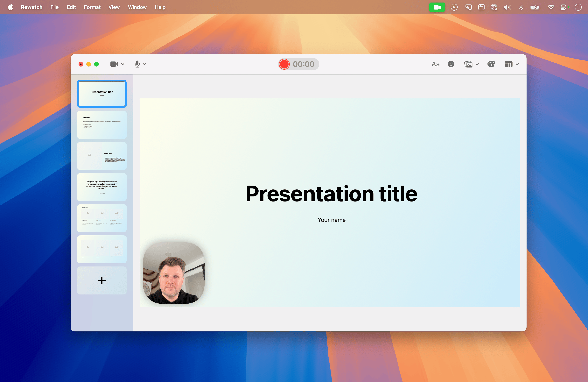This screenshot has height=382, width=588.
Task: Mute the sound via the volume icon
Action: (x=507, y=7)
